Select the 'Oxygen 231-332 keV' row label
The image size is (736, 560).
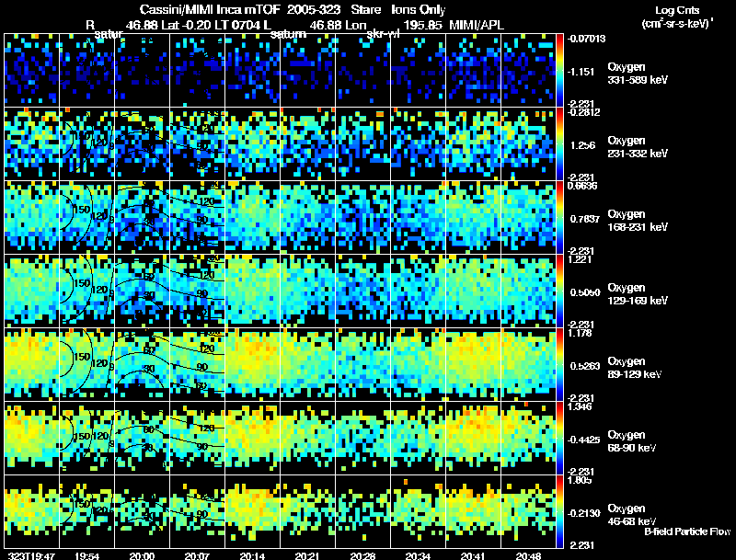pos(638,147)
